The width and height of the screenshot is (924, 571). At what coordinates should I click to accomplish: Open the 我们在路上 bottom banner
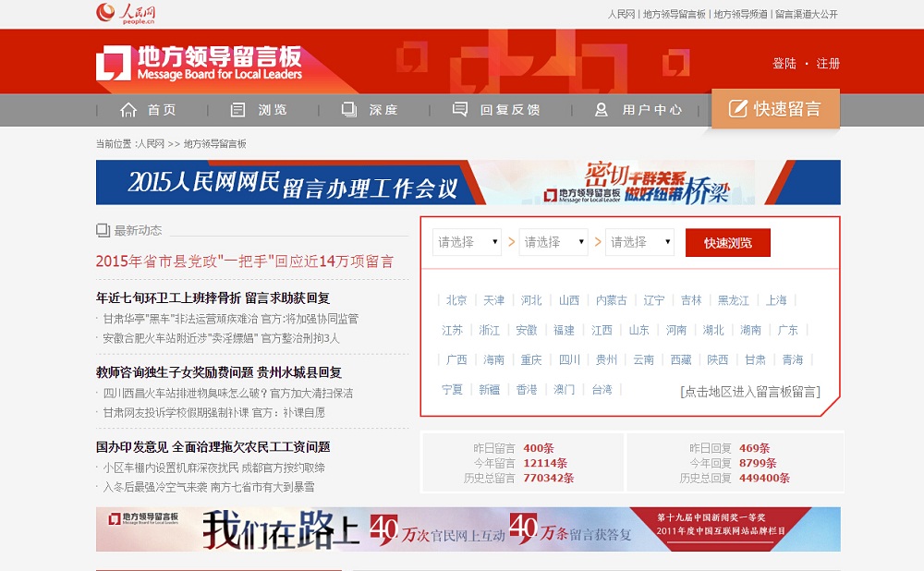coord(468,529)
